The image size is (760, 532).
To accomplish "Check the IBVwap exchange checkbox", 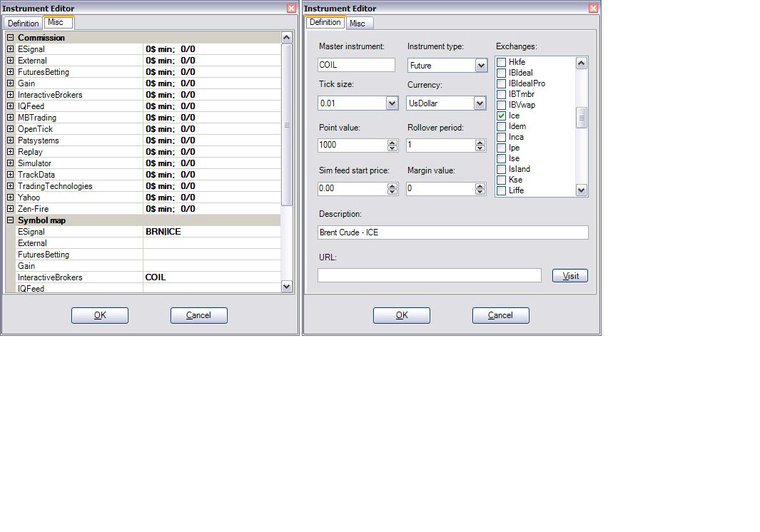I will pos(502,105).
